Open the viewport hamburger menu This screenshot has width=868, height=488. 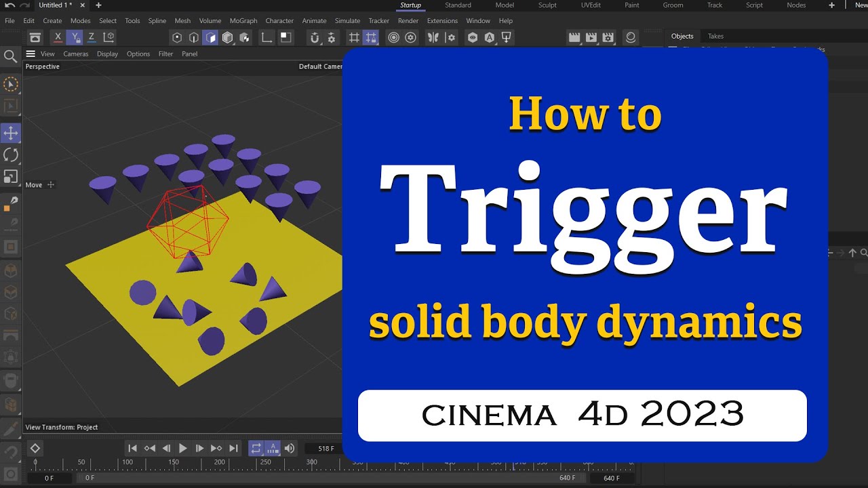pos(31,54)
